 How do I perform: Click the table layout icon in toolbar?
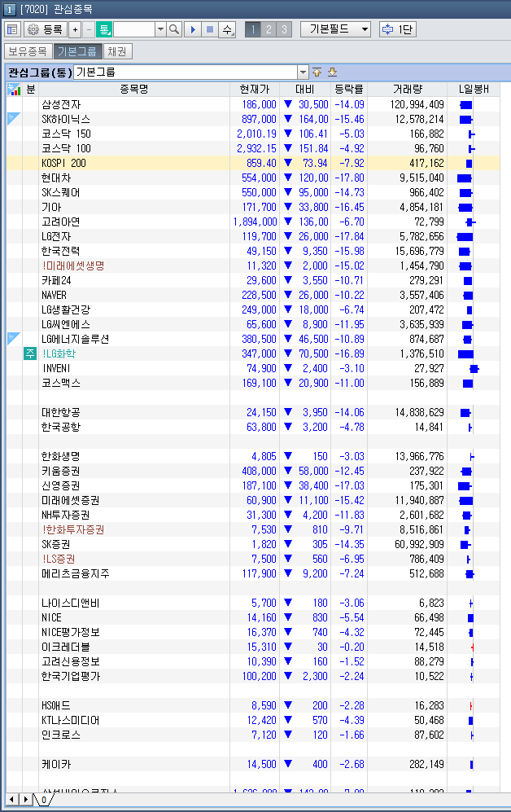pos(12,29)
